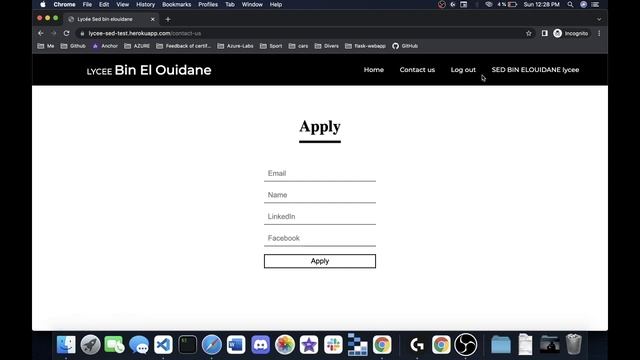The height and width of the screenshot is (360, 640).
Task: Click the Incognito profile badge
Action: [571, 33]
